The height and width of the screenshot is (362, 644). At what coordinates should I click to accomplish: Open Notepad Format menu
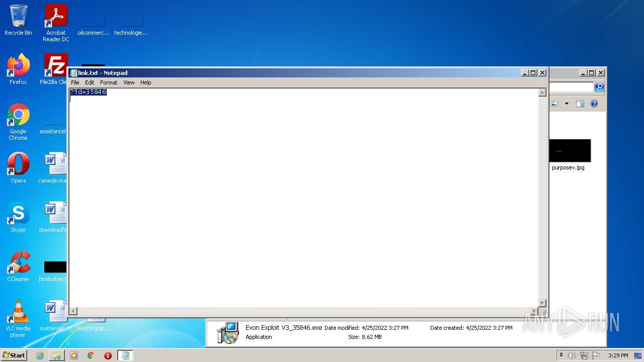coord(109,82)
